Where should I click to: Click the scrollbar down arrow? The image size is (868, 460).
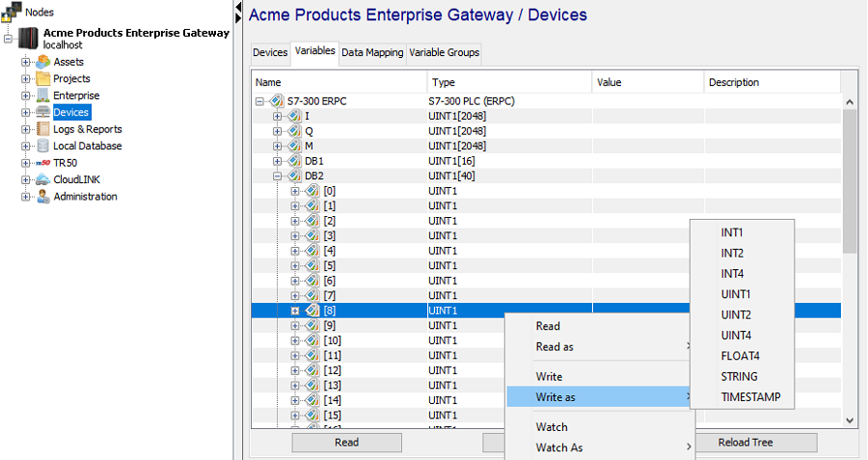click(850, 420)
